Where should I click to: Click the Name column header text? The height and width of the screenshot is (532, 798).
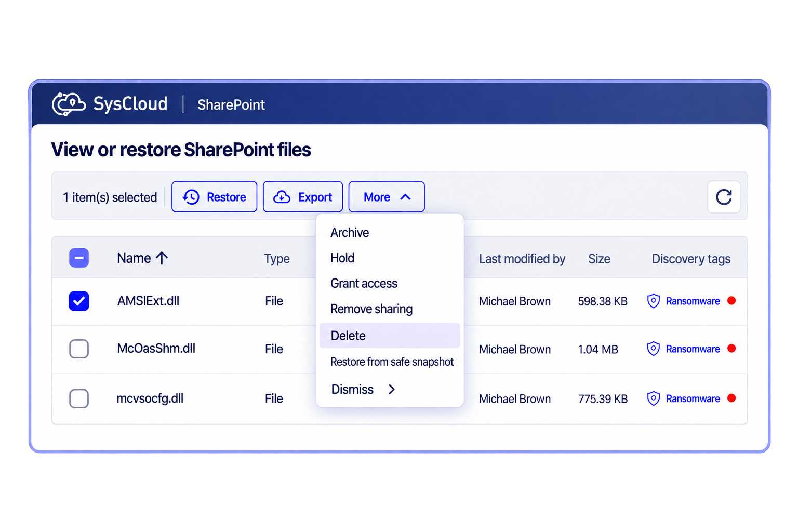[134, 258]
